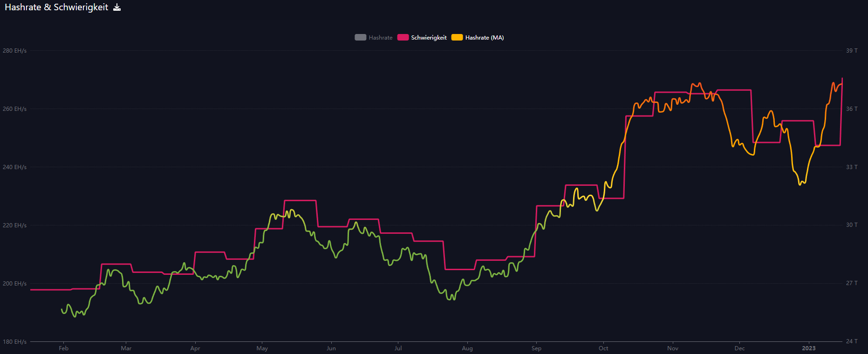Click the 36 T difficulty axis label
This screenshot has width=868, height=354.
[852, 109]
